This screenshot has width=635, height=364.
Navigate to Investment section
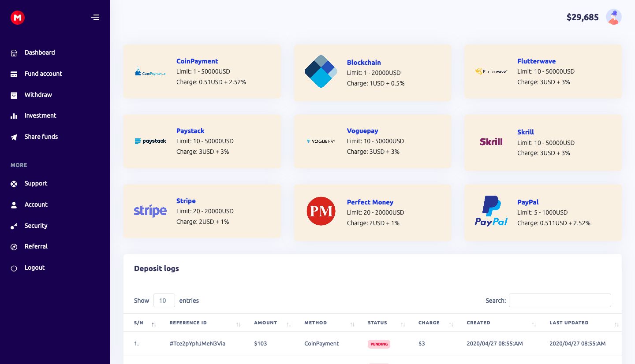(x=41, y=115)
